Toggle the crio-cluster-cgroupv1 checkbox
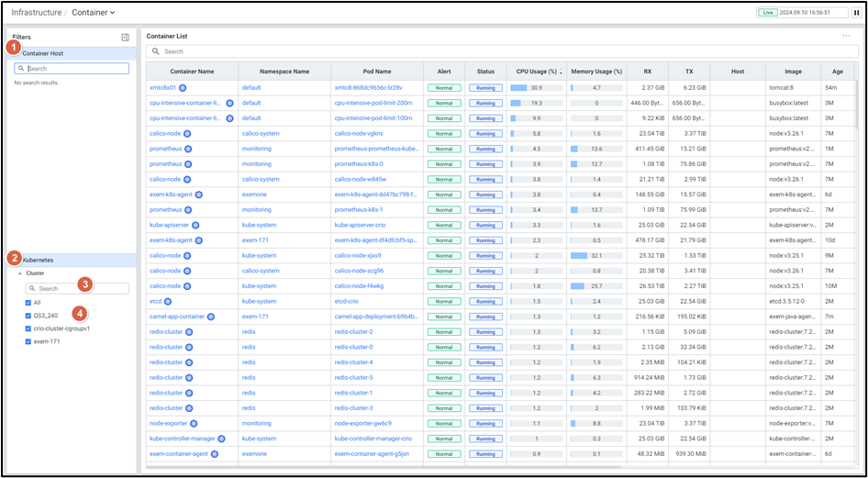This screenshot has height=478, width=868. 28,328
